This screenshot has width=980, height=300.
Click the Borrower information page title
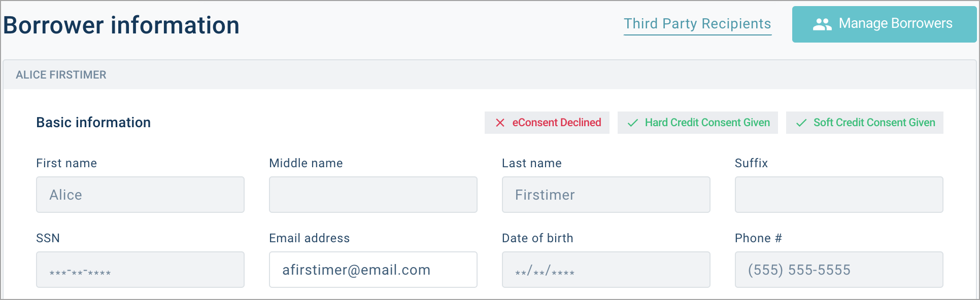(121, 25)
